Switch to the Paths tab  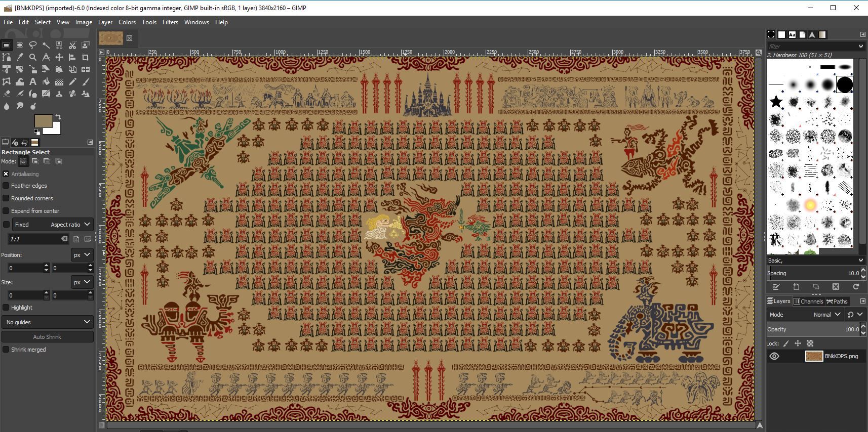(837, 301)
